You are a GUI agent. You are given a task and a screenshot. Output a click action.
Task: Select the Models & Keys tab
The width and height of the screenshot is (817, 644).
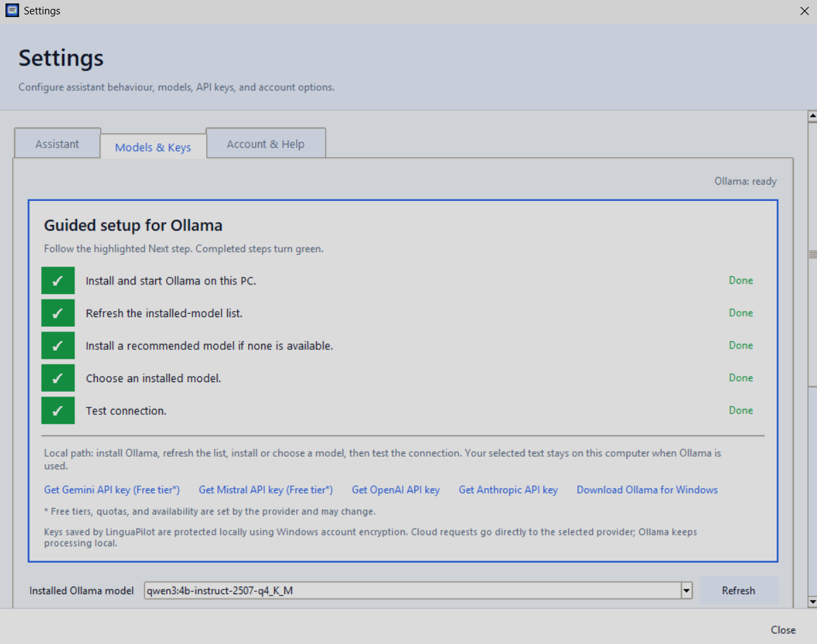click(153, 147)
